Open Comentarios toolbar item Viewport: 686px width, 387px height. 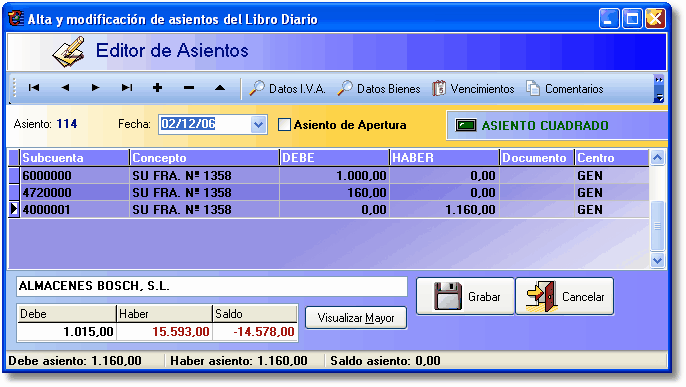564,89
